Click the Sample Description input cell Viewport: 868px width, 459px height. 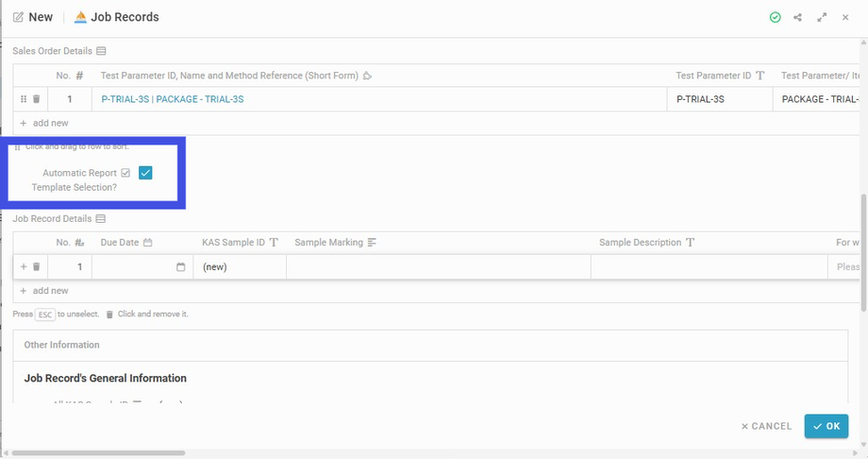pyautogui.click(x=709, y=267)
